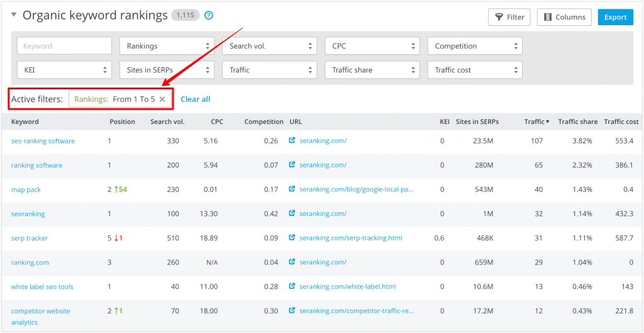Select the 23.5M Sites in SERPs value
This screenshot has width=644, height=333.
482,141
